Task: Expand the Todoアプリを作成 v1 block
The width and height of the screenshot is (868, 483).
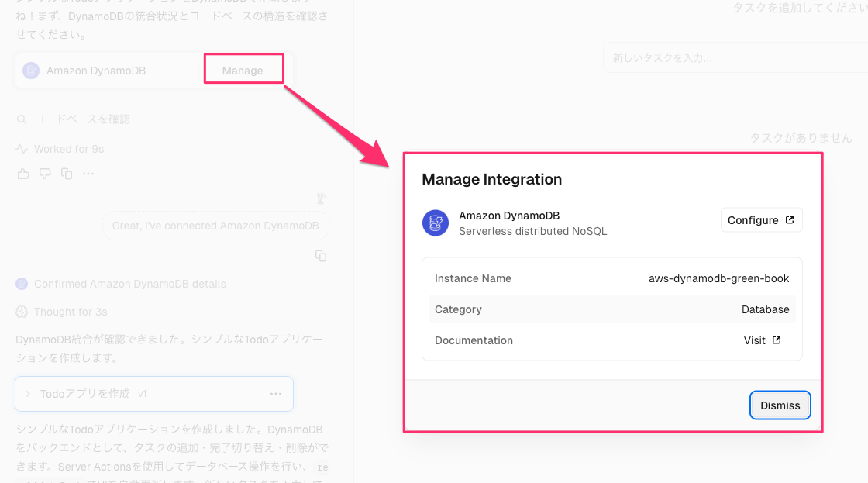Action: coord(29,394)
